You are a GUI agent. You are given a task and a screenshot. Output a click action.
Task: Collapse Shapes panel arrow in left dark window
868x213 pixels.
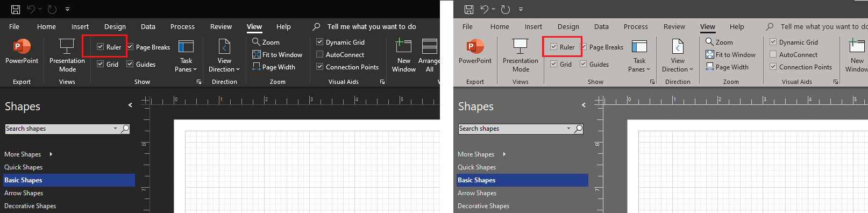(130, 105)
